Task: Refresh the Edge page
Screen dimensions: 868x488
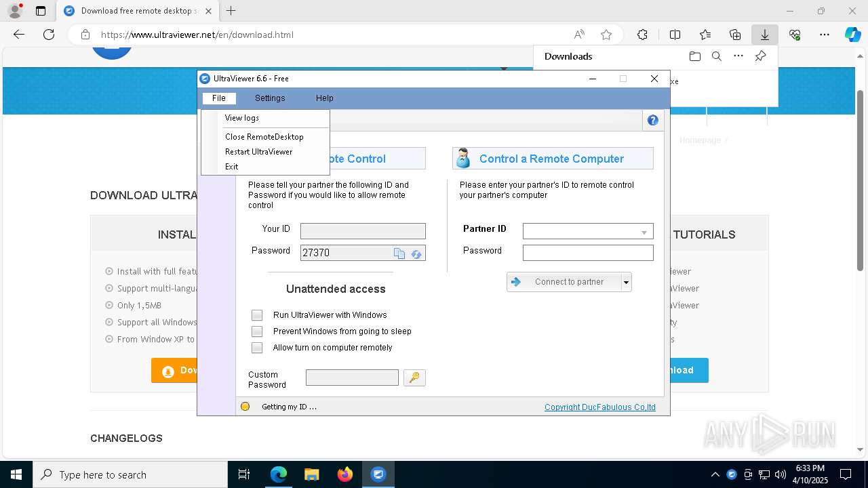Action: tap(49, 35)
